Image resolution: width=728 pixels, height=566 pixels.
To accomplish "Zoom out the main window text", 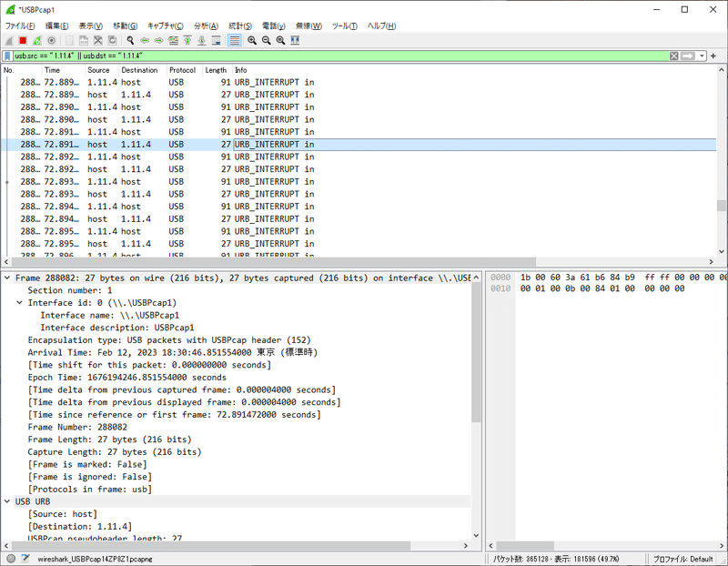I will click(266, 41).
